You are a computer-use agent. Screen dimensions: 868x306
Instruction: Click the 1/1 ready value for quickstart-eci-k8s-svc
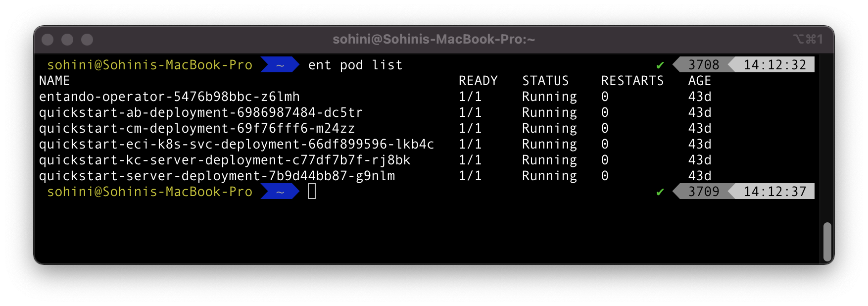click(x=470, y=144)
